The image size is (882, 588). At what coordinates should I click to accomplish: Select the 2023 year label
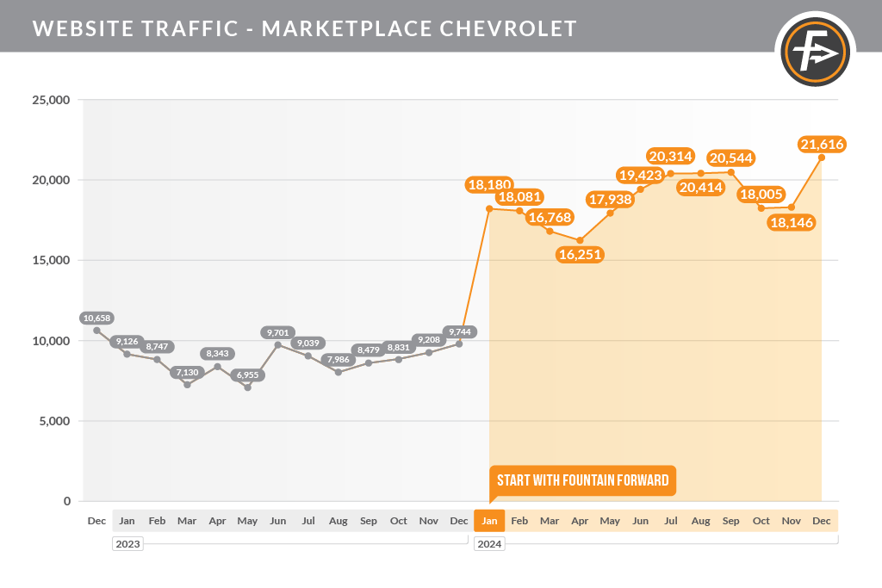[x=127, y=544]
